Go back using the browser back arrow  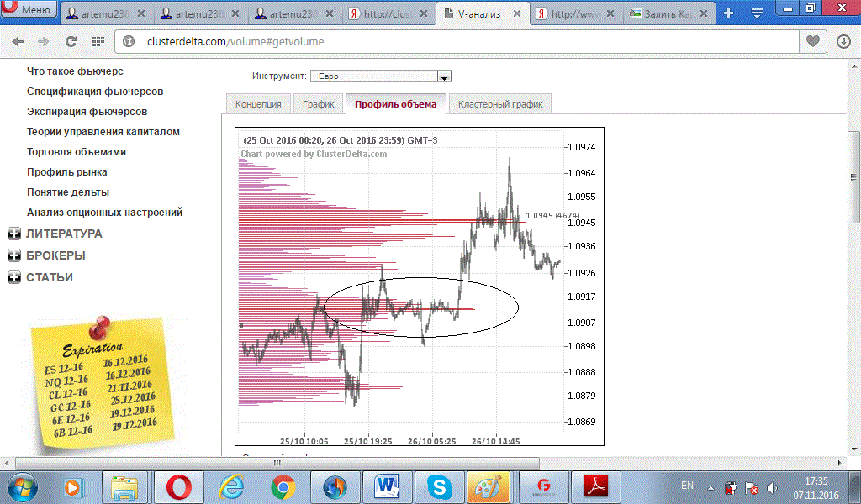(18, 42)
